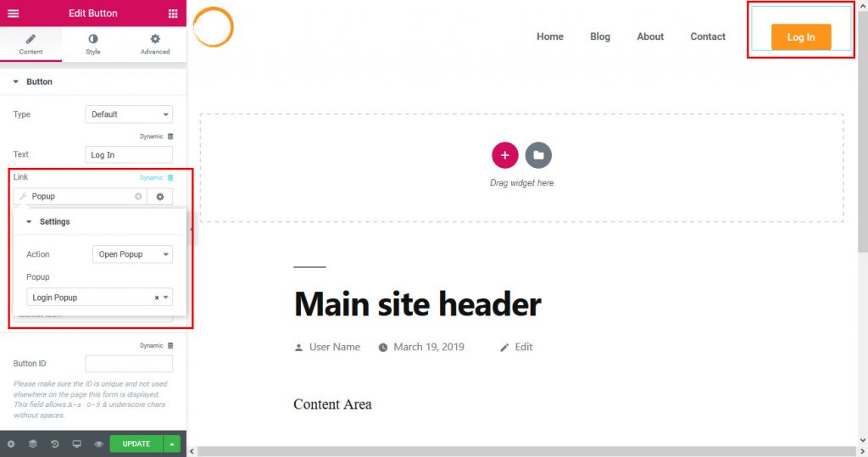Screen dimensions: 868x457
Task: Open page settings gear in bottom toolbar
Action: click(x=11, y=444)
